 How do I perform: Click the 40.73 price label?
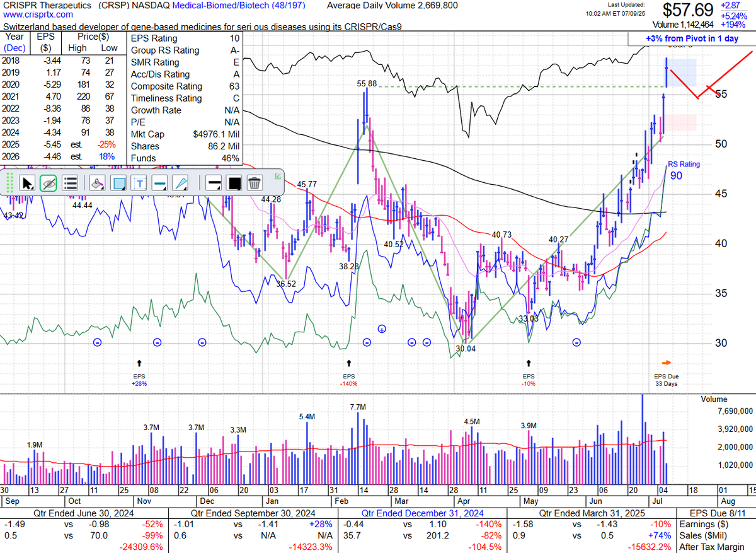click(x=501, y=235)
